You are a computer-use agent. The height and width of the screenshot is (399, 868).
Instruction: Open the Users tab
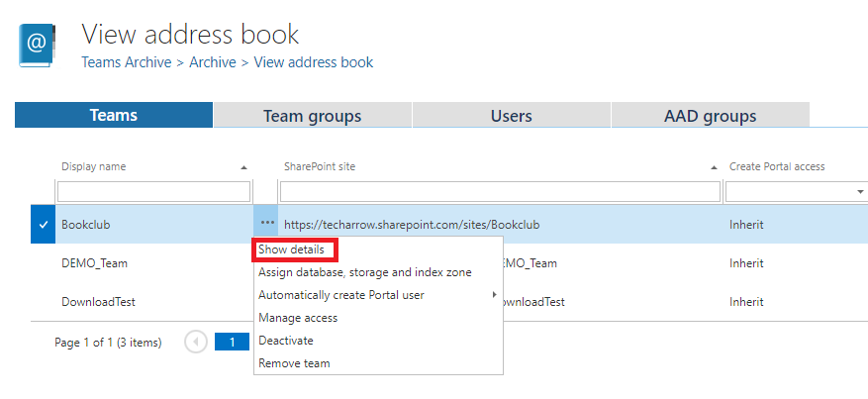[511, 116]
